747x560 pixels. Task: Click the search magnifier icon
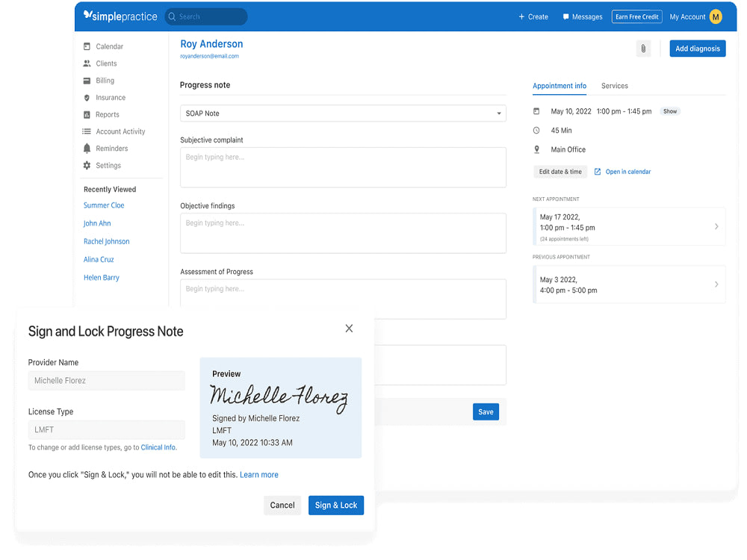pos(172,16)
